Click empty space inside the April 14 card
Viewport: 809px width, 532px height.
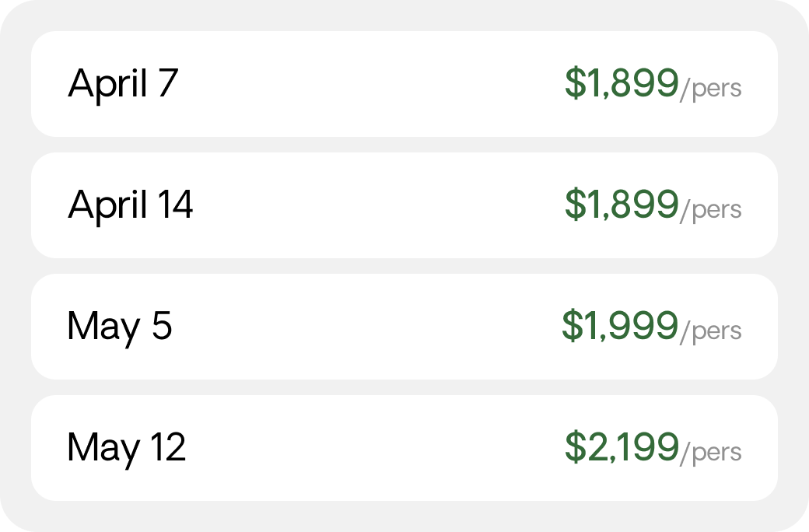[x=372, y=205]
